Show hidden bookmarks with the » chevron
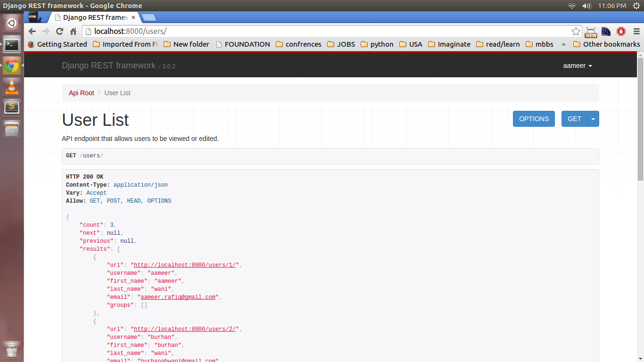This screenshot has width=644, height=362. tap(563, 44)
